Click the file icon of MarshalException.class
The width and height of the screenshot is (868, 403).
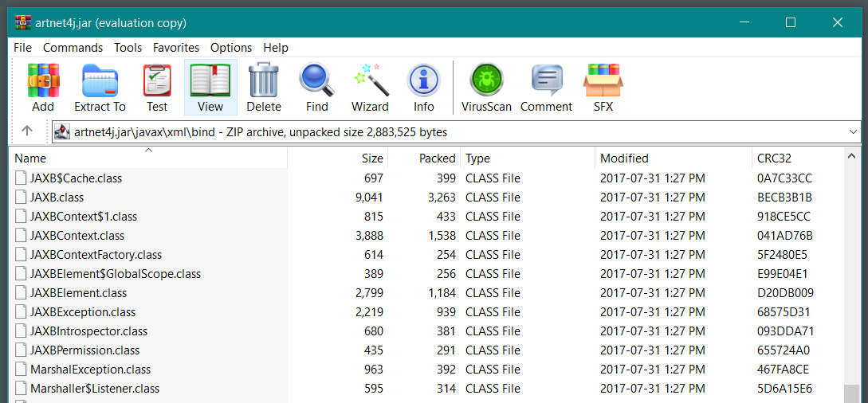(21, 370)
